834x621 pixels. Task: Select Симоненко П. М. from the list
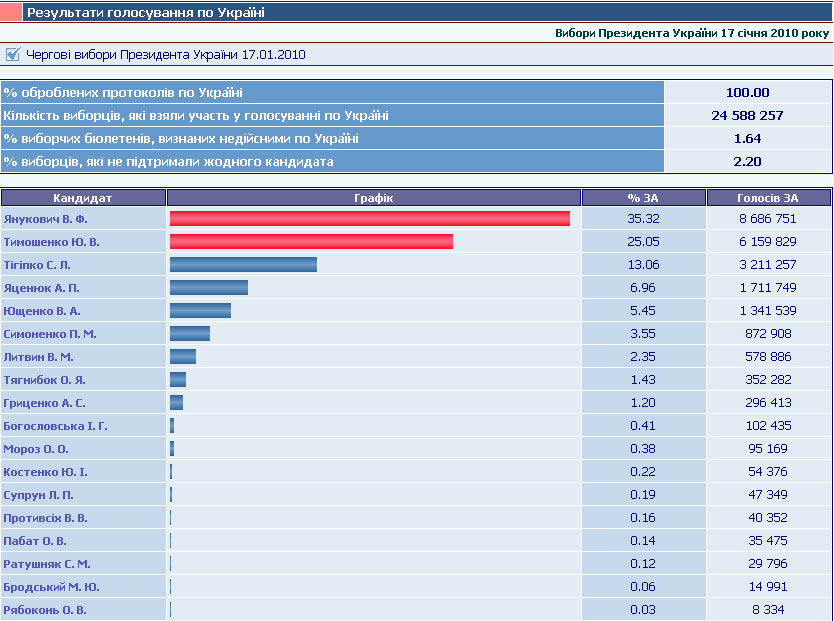click(x=50, y=334)
